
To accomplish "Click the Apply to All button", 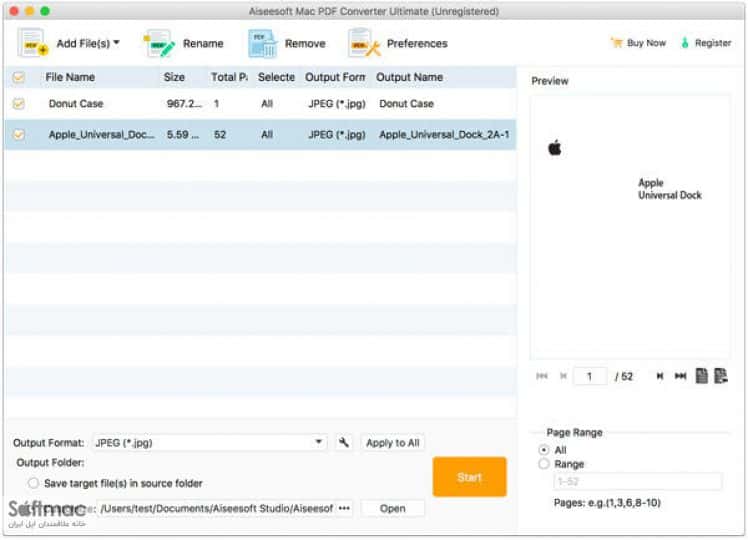I will tap(393, 443).
